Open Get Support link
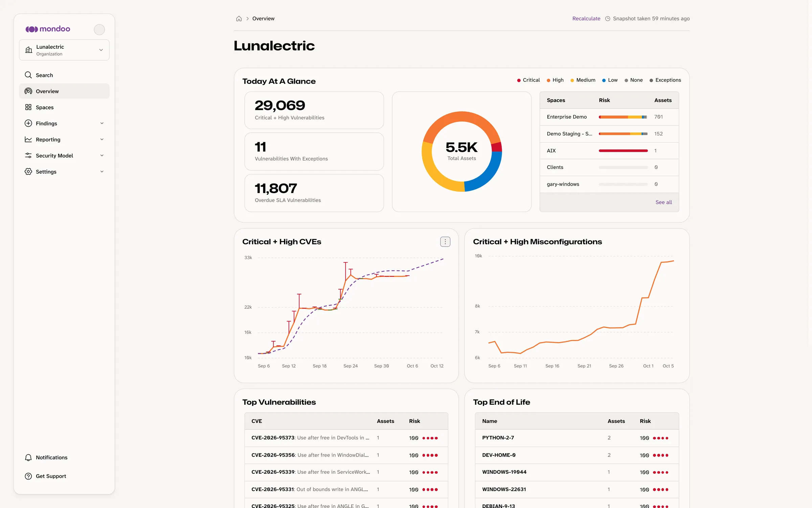Screen dimensions: 812x508 point(64,476)
